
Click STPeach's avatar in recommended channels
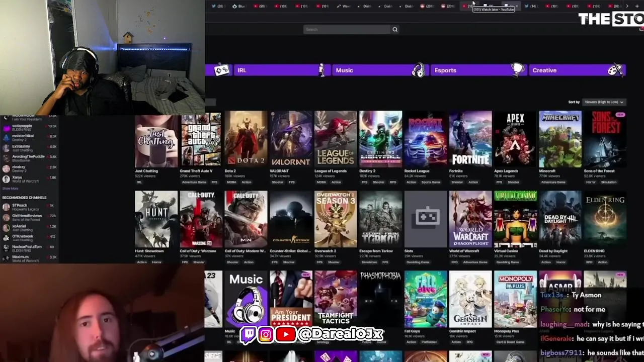point(6,207)
